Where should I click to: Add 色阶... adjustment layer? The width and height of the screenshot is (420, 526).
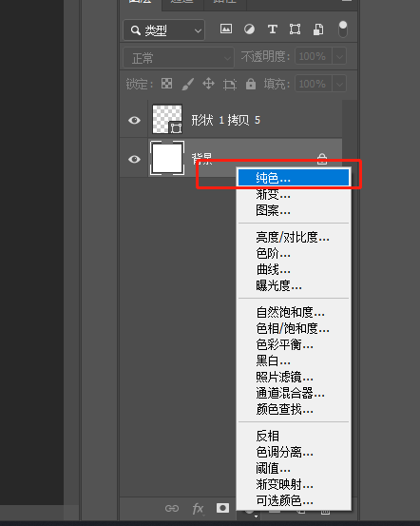coord(294,254)
